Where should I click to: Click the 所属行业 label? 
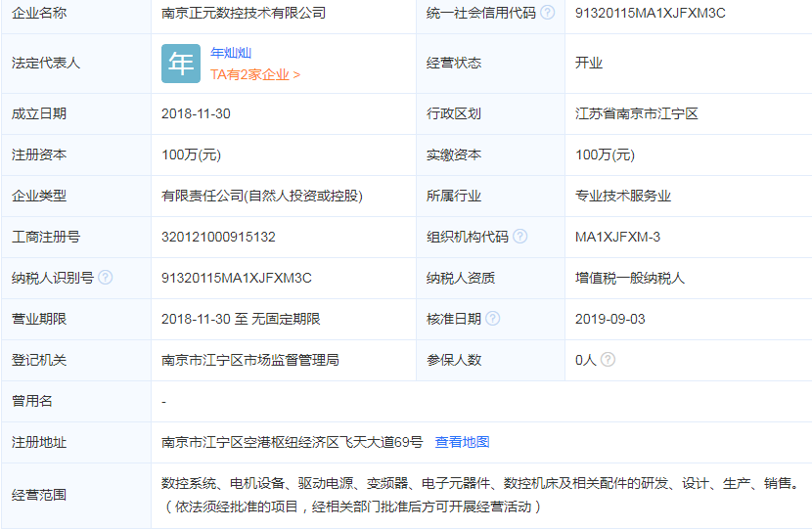point(454,196)
